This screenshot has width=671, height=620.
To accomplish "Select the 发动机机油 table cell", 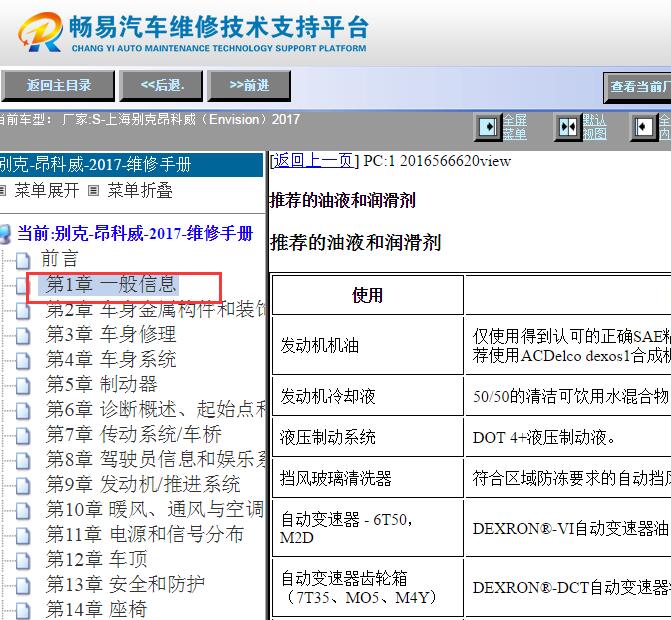I will pos(368,345).
